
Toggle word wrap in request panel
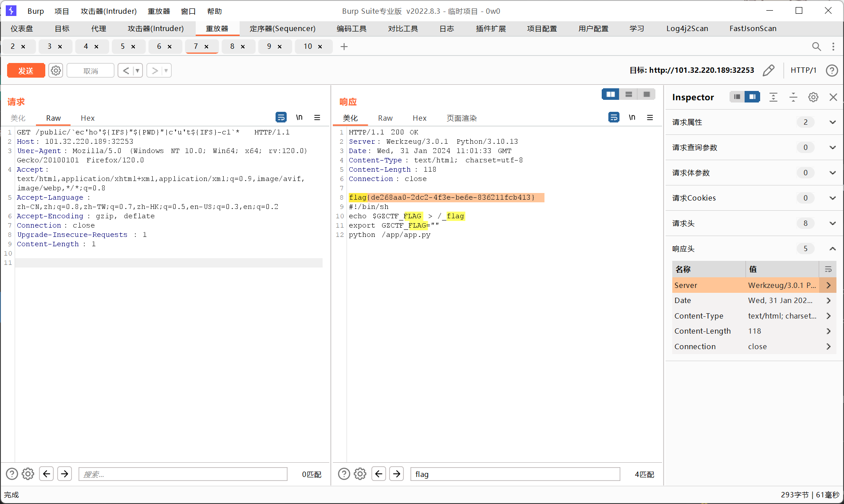click(281, 117)
